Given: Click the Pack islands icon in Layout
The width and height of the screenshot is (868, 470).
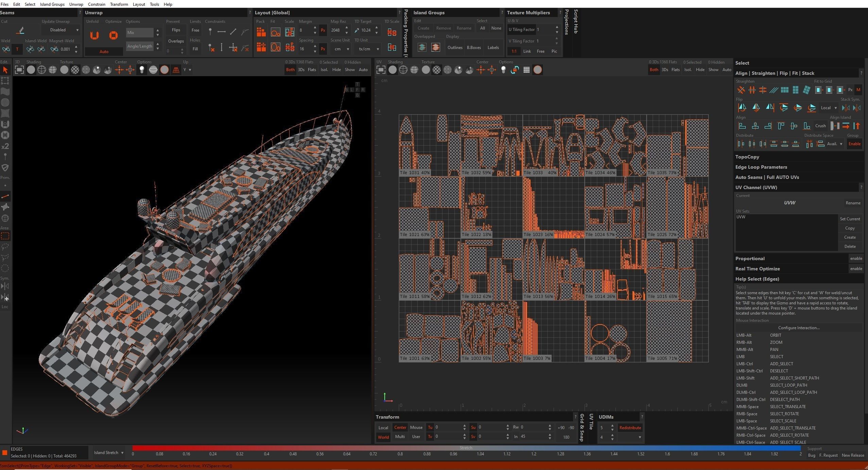Looking at the screenshot, I should coord(261,32).
